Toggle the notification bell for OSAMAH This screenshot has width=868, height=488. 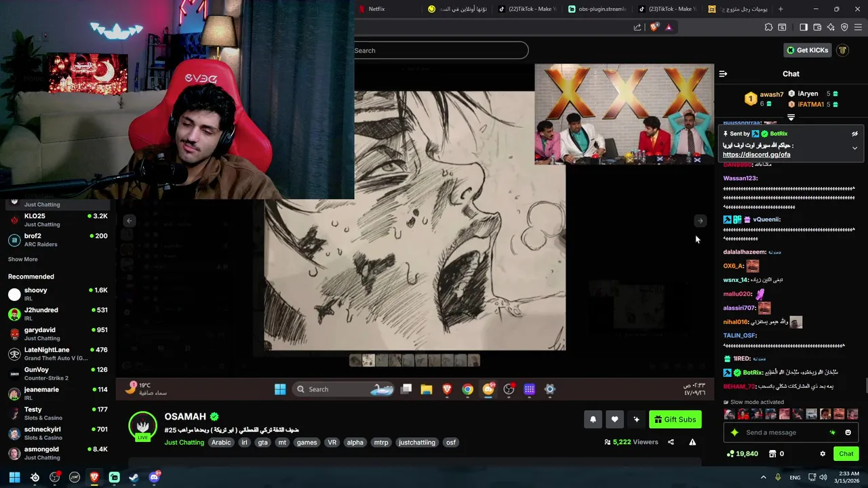coord(593,420)
